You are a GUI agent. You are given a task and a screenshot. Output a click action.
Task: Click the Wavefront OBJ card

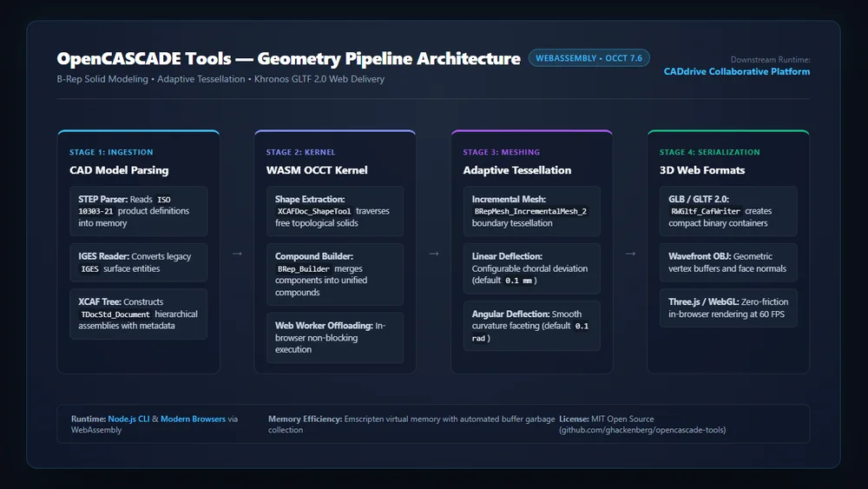tap(728, 262)
